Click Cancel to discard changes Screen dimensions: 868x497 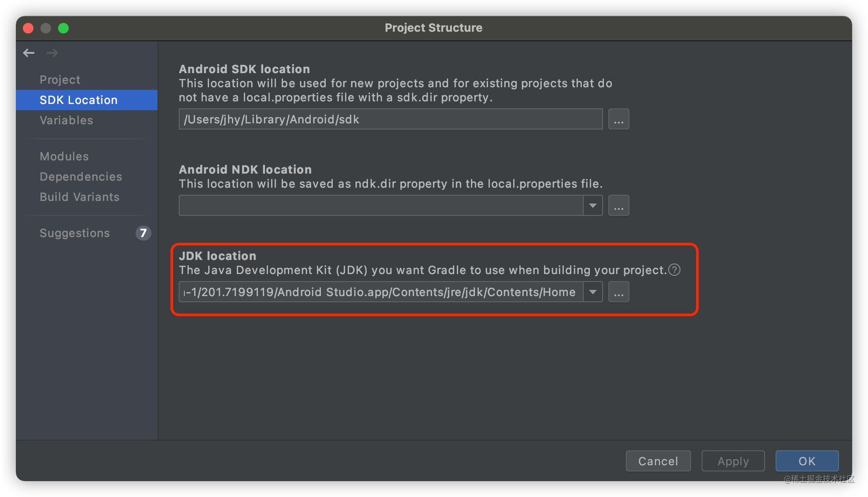658,461
